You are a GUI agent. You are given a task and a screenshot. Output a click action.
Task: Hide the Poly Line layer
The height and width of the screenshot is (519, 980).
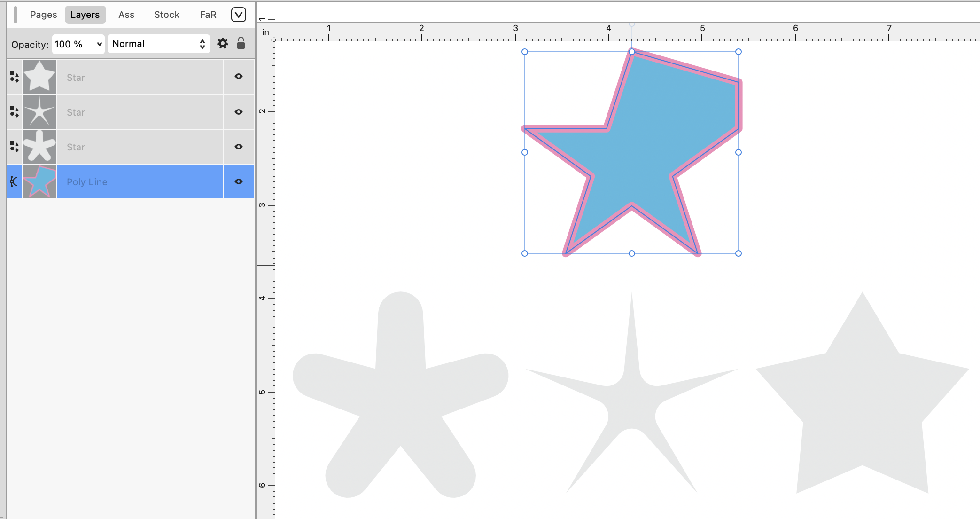(x=239, y=181)
